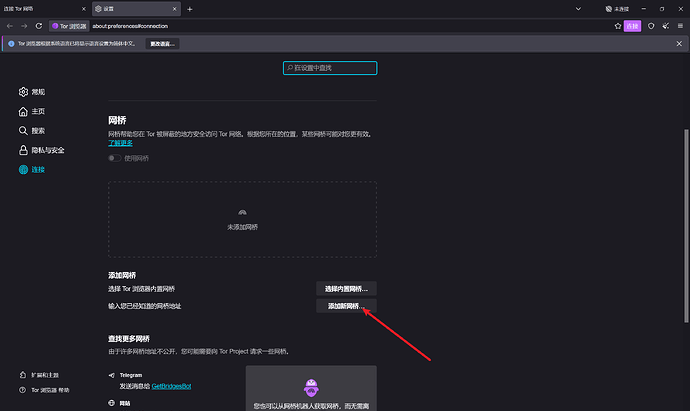Click the 未添加网桥 placeholder text

pyautogui.click(x=242, y=227)
